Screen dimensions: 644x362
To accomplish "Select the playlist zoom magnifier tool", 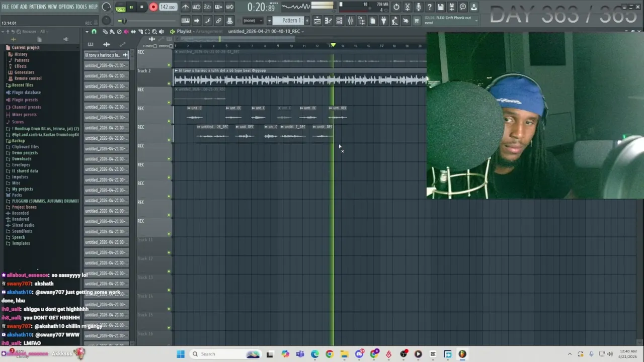I will click(x=154, y=32).
